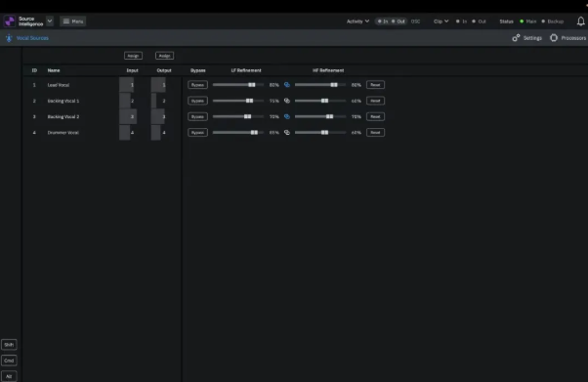
Task: Click the HF Refinement slider for Backing Vocal 1
Action: click(x=320, y=101)
